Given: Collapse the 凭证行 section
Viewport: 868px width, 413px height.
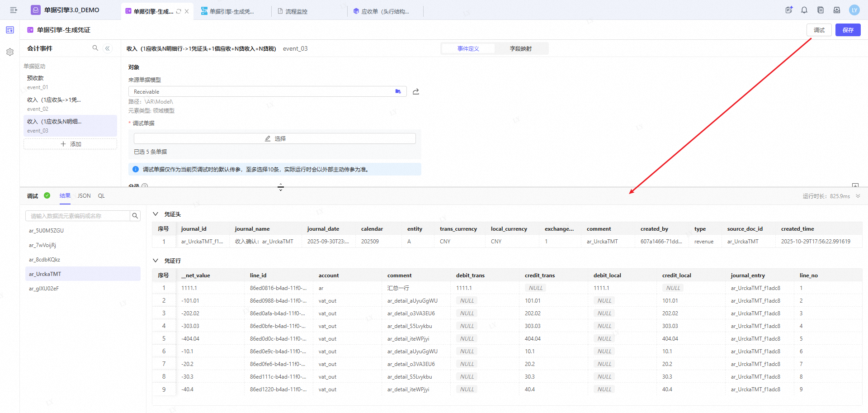Looking at the screenshot, I should [x=156, y=261].
